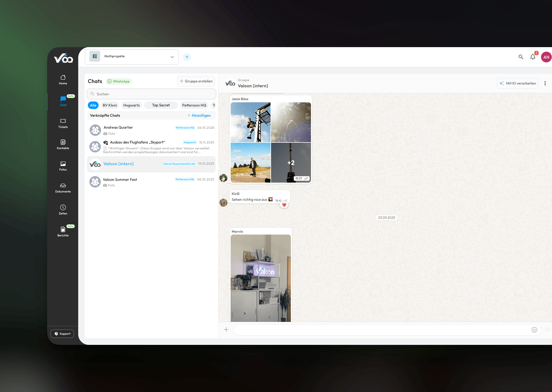The width and height of the screenshot is (552, 392).
Task: Switch to the Pettersson HQ filter tab
Action: click(194, 105)
